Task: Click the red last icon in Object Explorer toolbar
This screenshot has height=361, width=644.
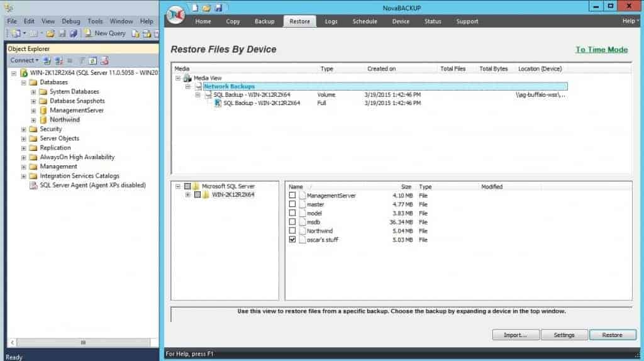Action: (104, 61)
